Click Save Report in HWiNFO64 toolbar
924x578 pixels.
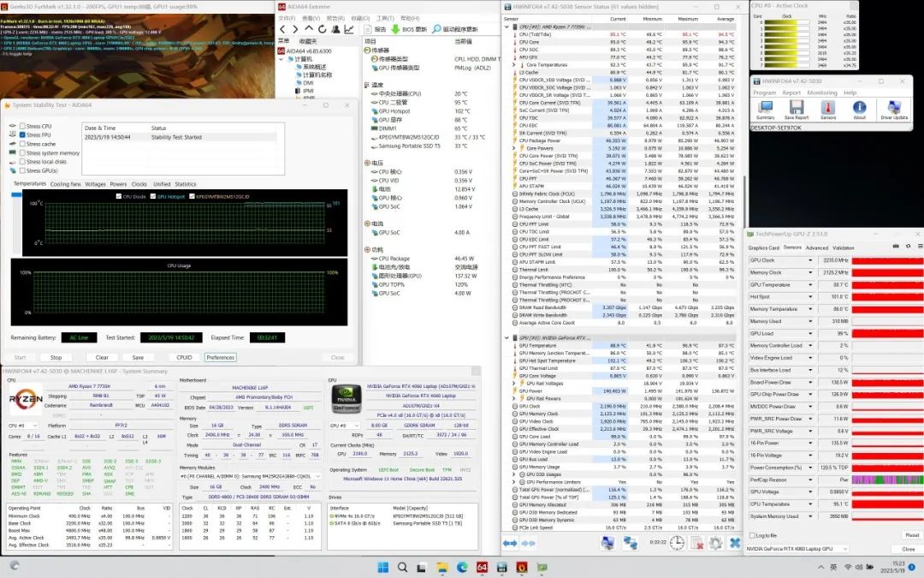click(x=797, y=110)
